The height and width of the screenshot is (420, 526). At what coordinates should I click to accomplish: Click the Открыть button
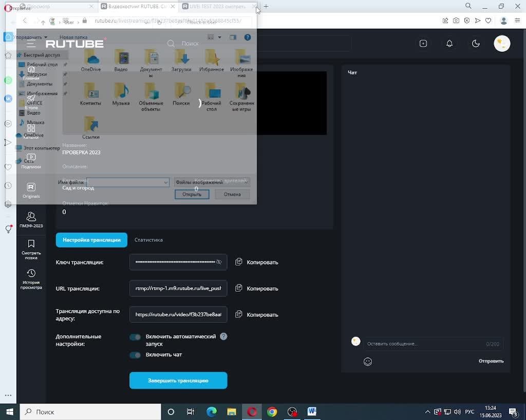point(192,195)
